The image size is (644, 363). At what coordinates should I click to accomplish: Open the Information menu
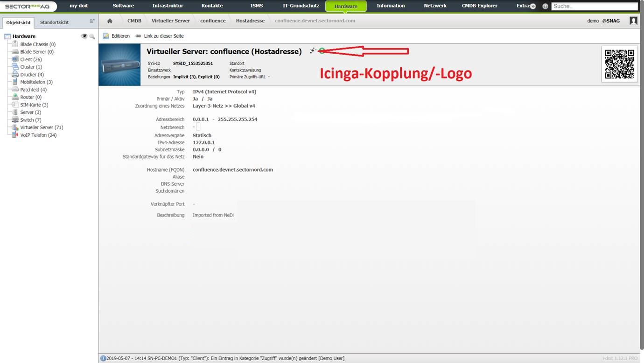pyautogui.click(x=391, y=6)
